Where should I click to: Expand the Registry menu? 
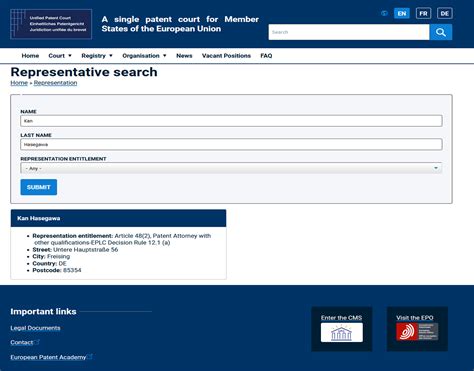[x=97, y=56]
